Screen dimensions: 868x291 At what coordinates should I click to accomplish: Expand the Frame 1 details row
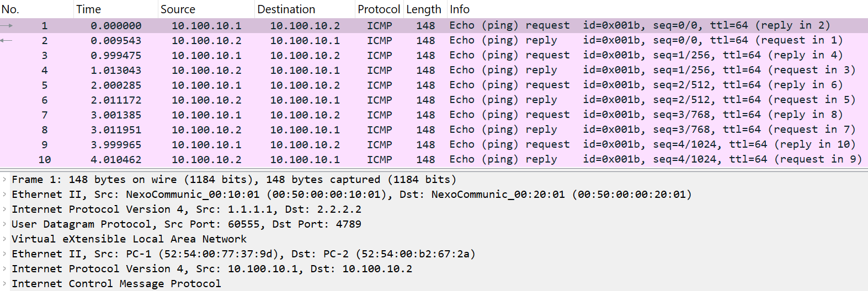coord(4,180)
